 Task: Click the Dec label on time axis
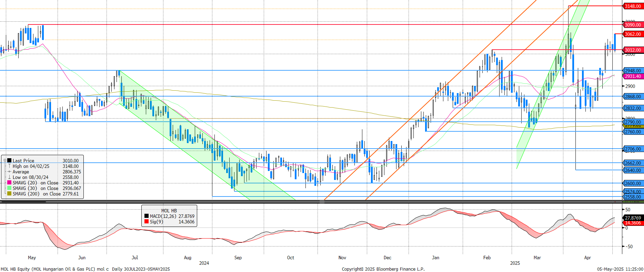click(388, 258)
